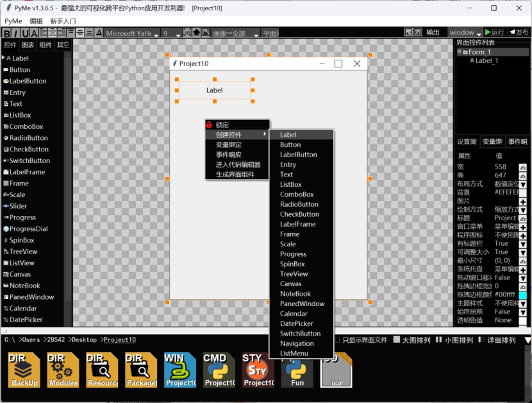Click 生成界面组件 in the context menu

[237, 175]
